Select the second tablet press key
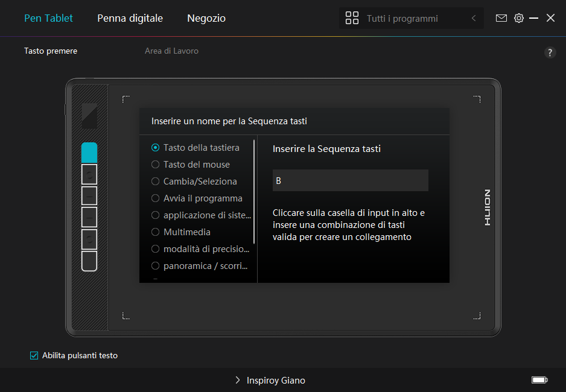 89,174
